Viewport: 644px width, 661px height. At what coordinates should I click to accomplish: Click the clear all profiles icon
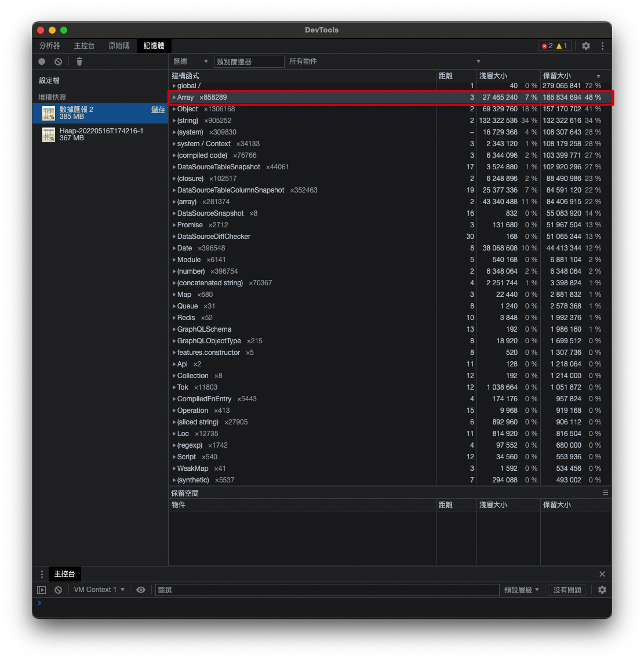point(58,61)
